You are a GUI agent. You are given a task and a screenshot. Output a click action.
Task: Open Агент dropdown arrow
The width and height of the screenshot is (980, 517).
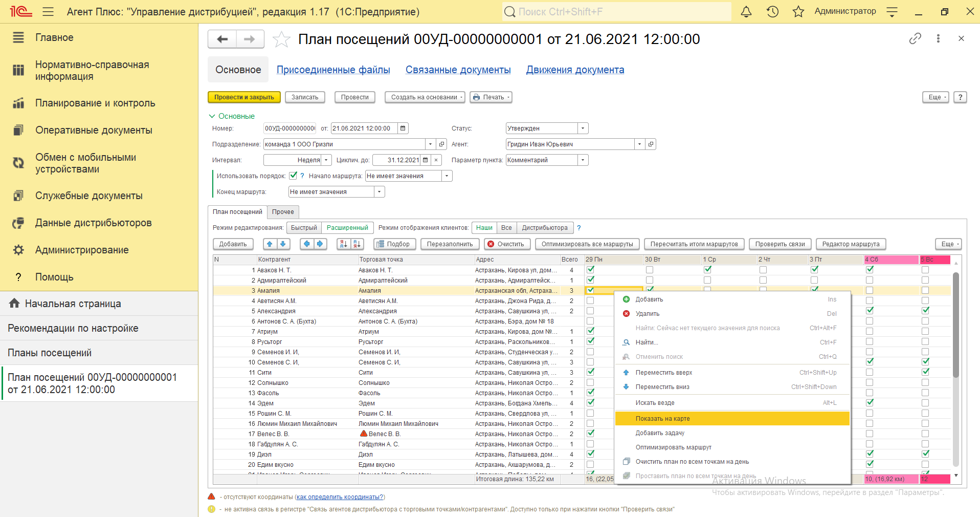tap(639, 144)
